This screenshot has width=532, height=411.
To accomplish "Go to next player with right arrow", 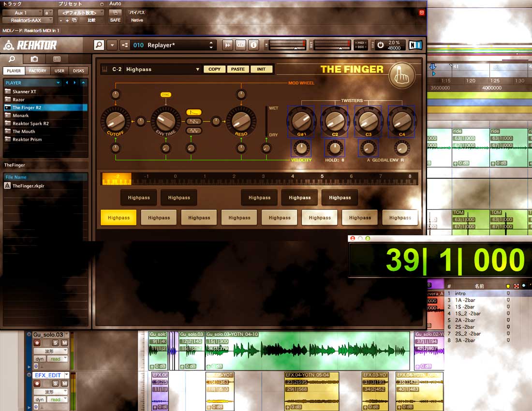I will point(74,82).
